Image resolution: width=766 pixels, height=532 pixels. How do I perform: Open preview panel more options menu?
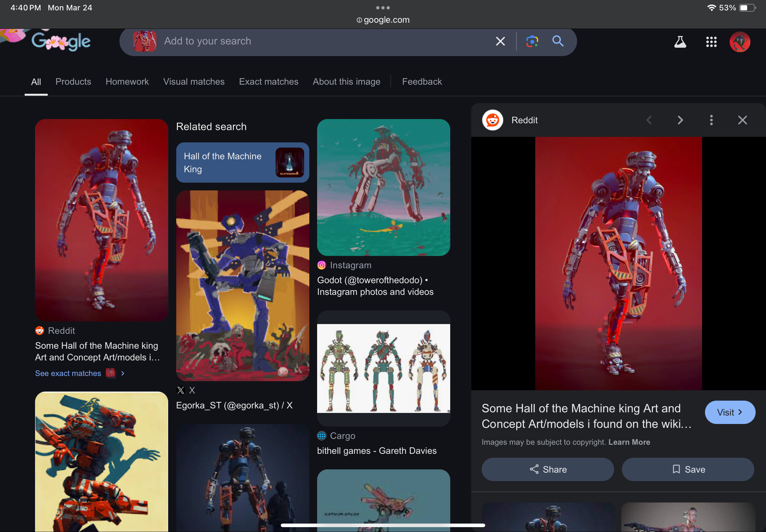(x=711, y=120)
